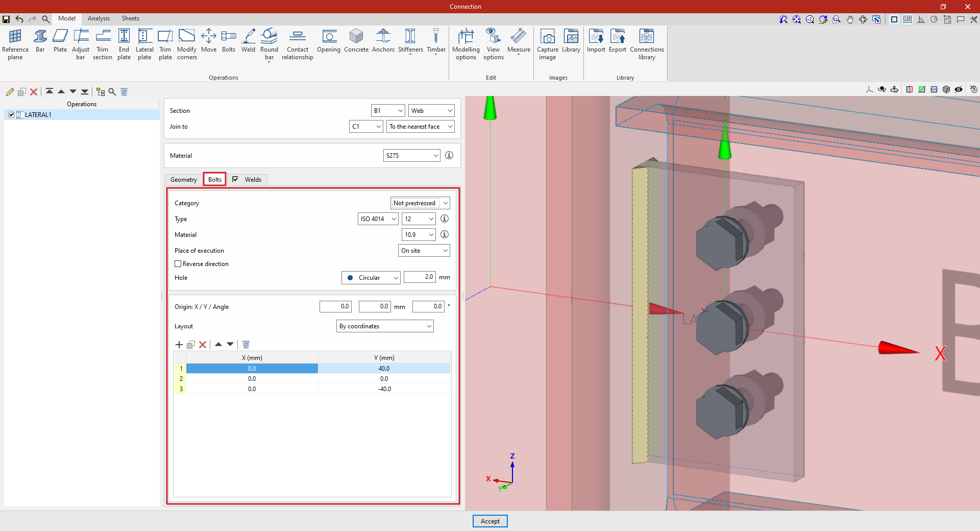Viewport: 980px width, 531px height.
Task: Select the Bolts tool in ribbon
Action: 228,41
